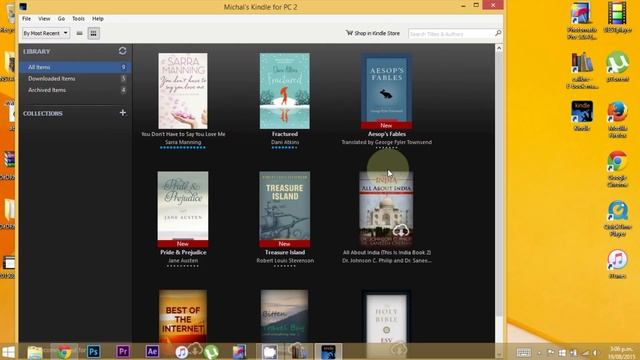Open the film strip player desktop shortcut
Image resolution: width=640 pixels, height=360 pixels.
click(x=617, y=18)
